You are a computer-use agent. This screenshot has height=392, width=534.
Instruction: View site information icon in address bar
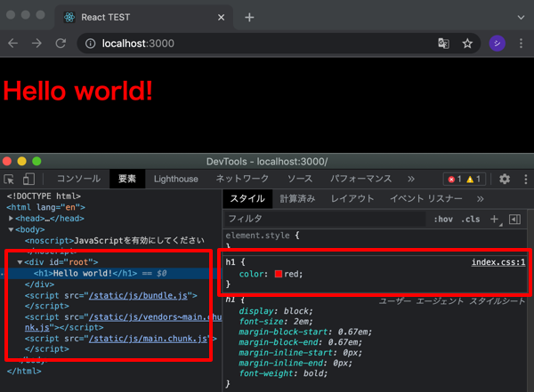tap(90, 44)
